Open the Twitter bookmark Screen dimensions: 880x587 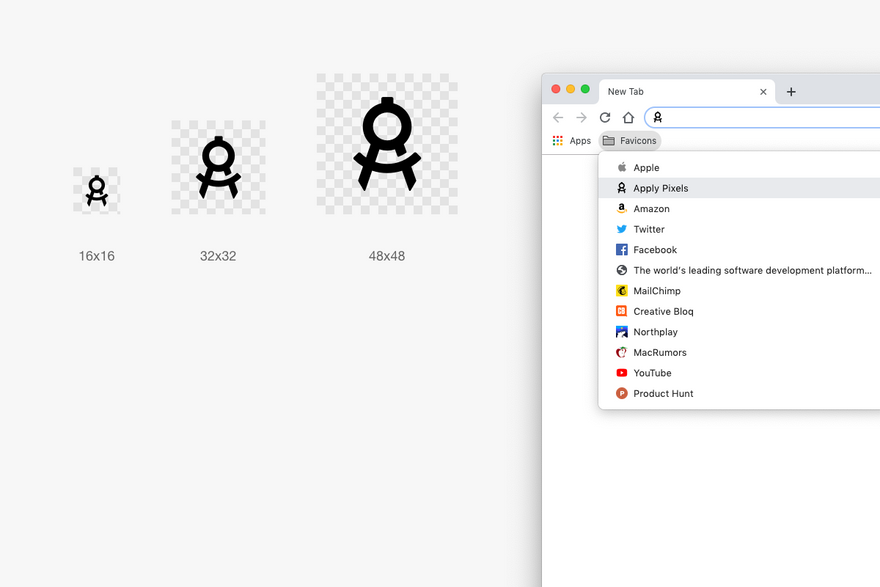click(x=739, y=229)
